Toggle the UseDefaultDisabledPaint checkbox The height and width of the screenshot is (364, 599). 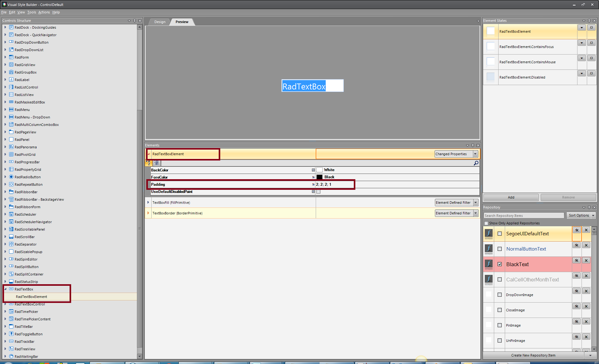pos(318,192)
